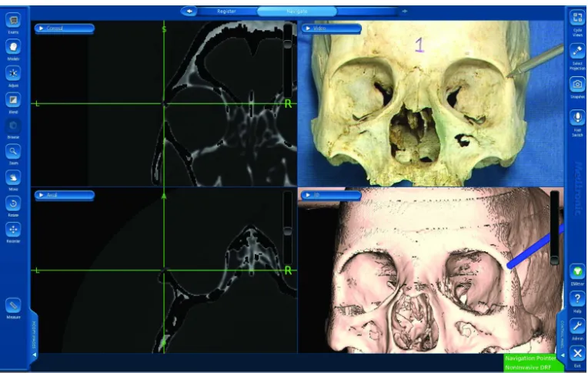Click the Exit X button

pos(577,354)
